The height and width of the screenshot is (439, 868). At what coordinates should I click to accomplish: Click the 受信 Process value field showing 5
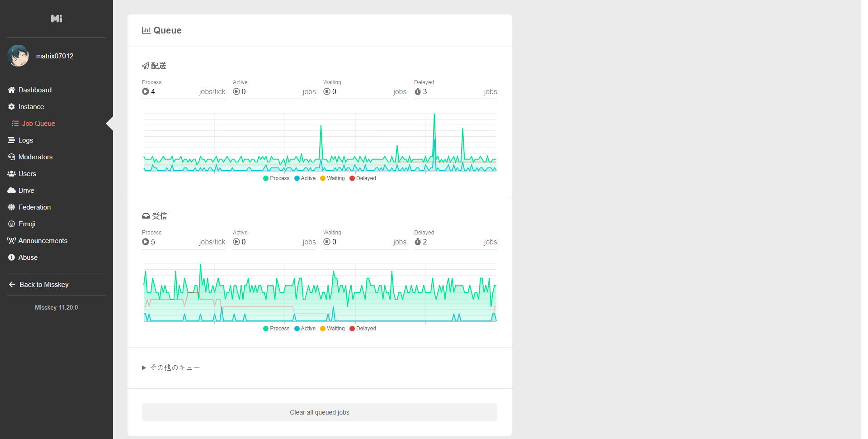click(184, 242)
